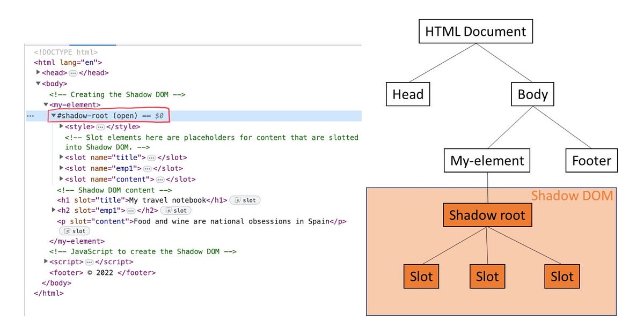Collapse the body element
The image size is (644, 336).
pos(38,84)
